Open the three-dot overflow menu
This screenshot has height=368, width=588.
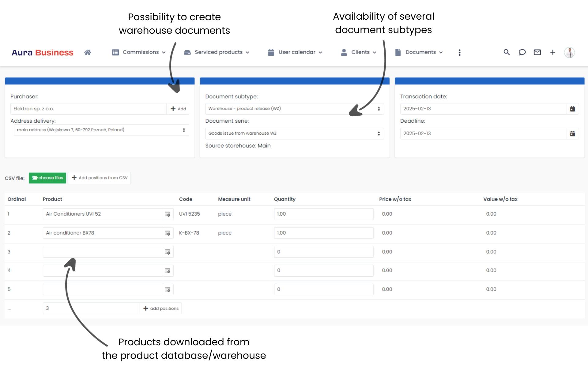(459, 52)
